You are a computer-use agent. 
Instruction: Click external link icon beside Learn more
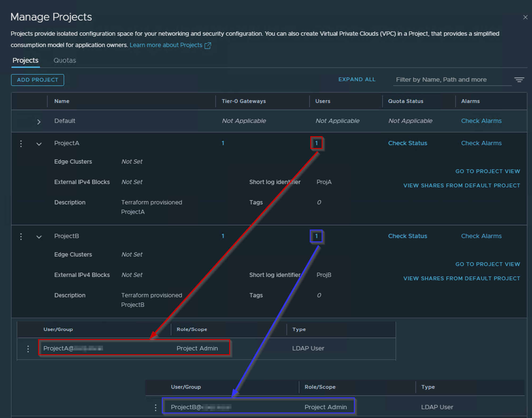tap(208, 45)
